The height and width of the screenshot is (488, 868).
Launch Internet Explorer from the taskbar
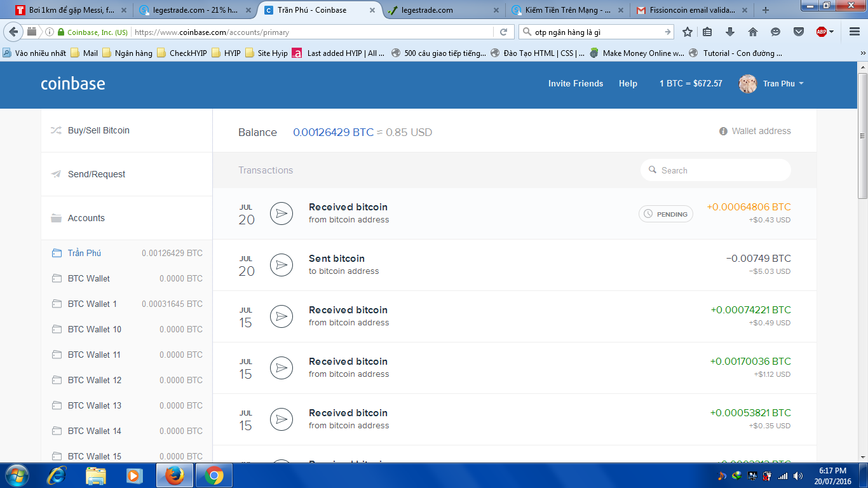pos(57,475)
